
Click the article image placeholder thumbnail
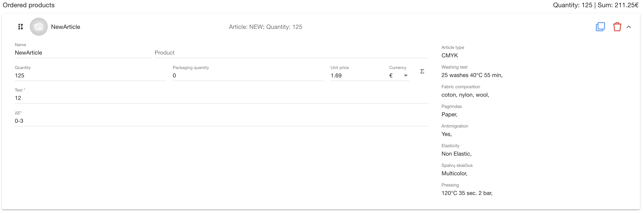click(x=39, y=27)
